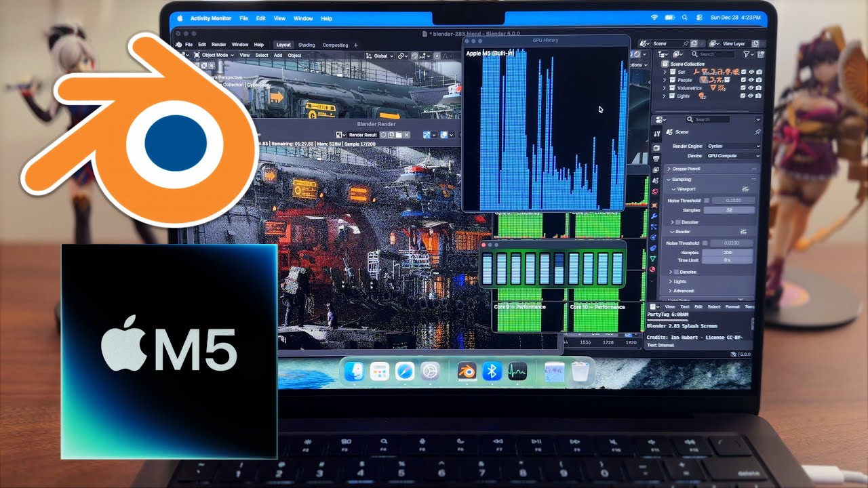Viewport: 868px width, 488px height.
Task: Enable the Render Denoise checkbox
Action: coord(676,272)
